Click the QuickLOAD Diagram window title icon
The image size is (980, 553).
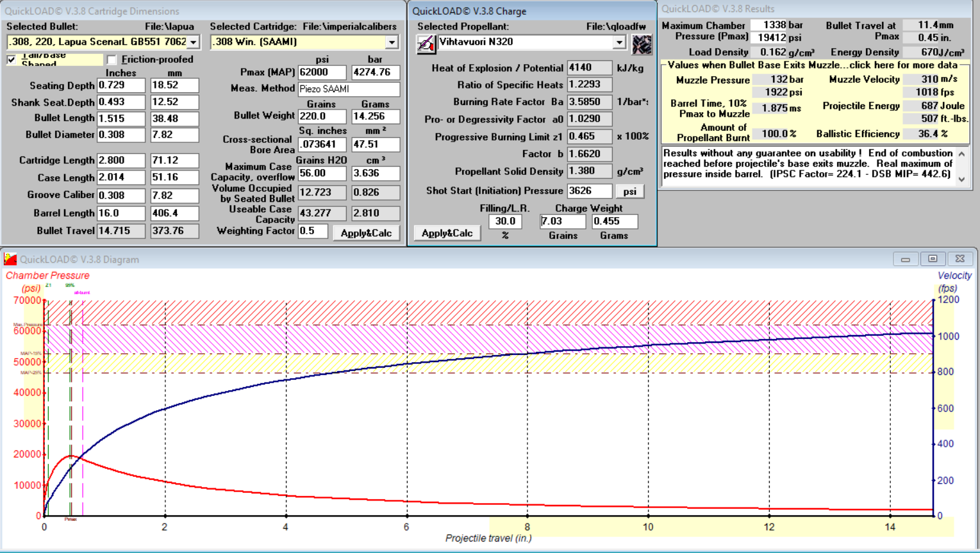point(10,260)
